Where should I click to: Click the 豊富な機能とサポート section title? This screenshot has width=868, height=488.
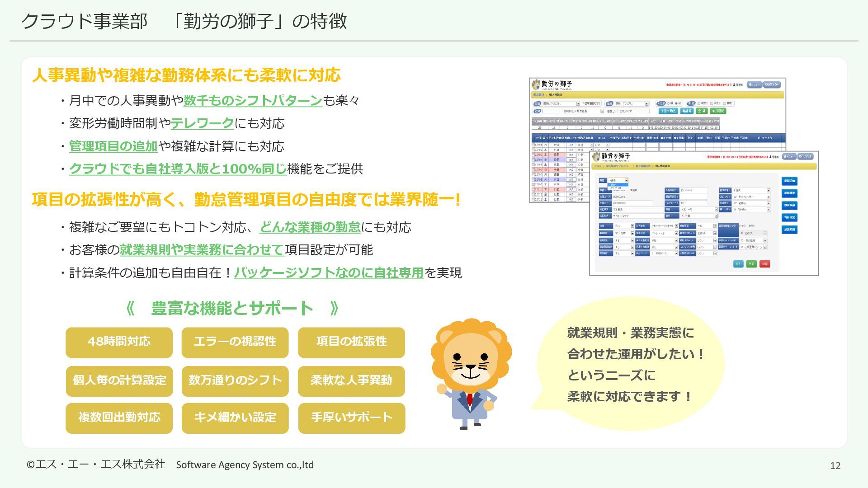coord(232,308)
